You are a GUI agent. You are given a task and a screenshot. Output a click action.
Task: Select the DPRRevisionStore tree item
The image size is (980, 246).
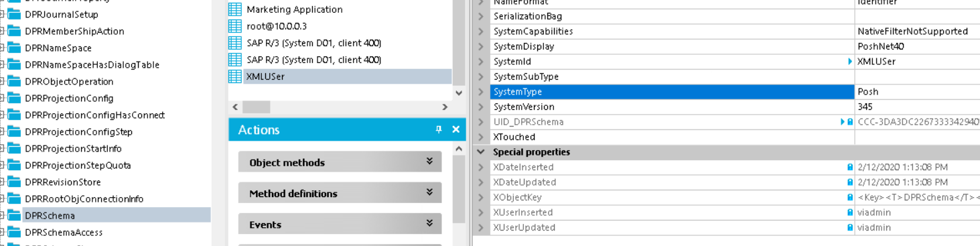[x=63, y=182]
